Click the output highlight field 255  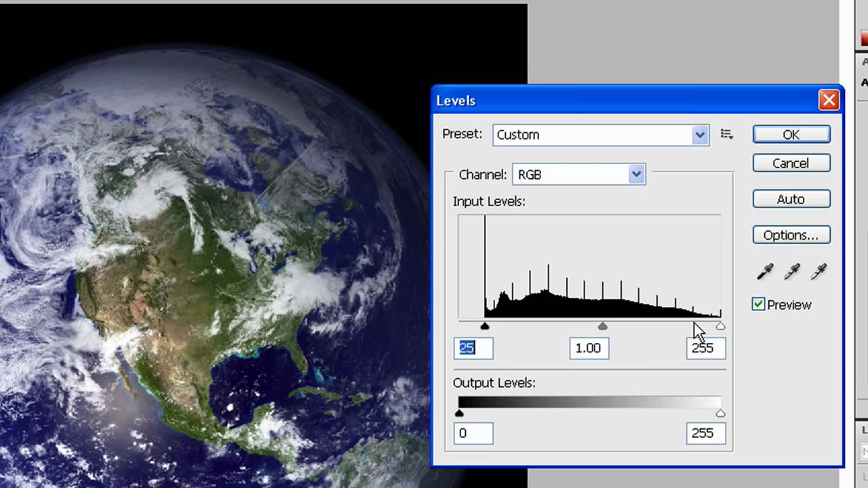pos(706,433)
